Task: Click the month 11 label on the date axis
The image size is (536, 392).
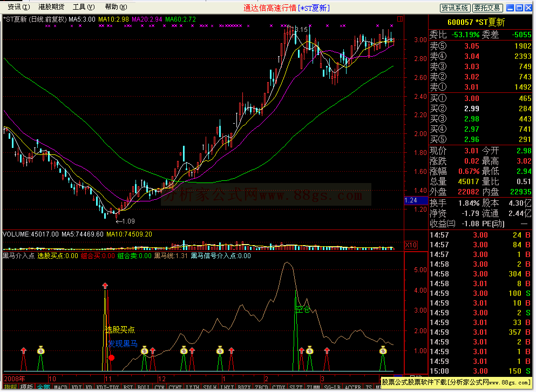Action: click(x=108, y=379)
